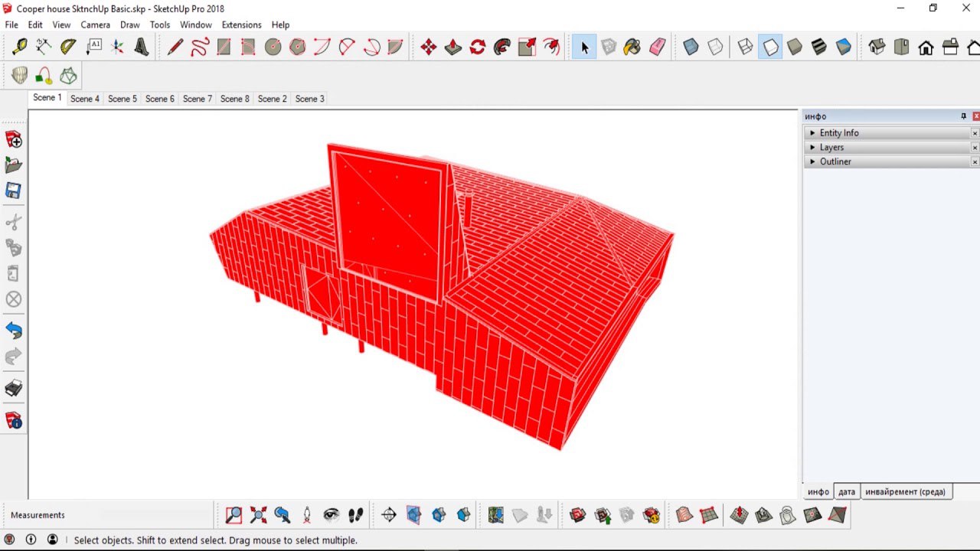
Task: Select the Zoom Window tool
Action: click(234, 515)
